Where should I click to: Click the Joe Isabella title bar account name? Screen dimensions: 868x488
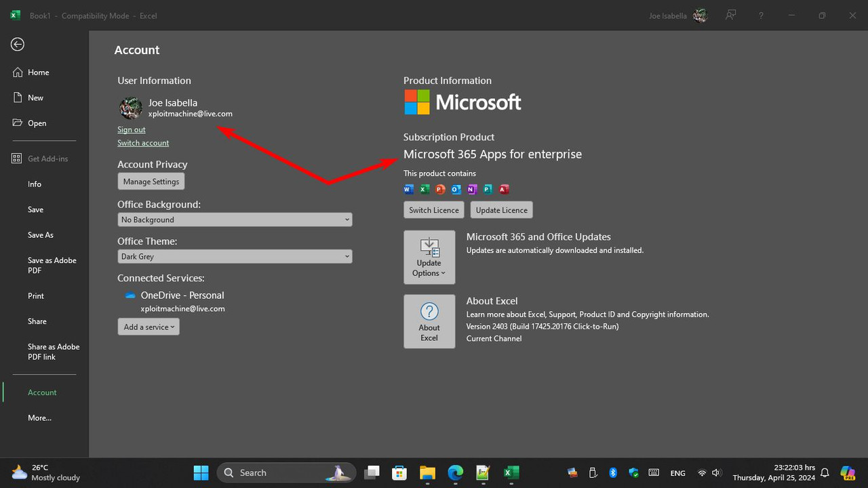[668, 16]
